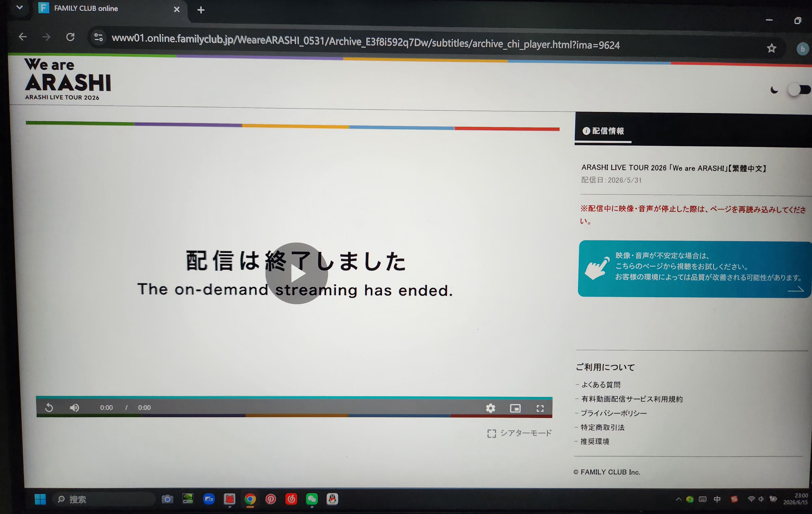Open the site information icon in address bar

click(x=98, y=37)
